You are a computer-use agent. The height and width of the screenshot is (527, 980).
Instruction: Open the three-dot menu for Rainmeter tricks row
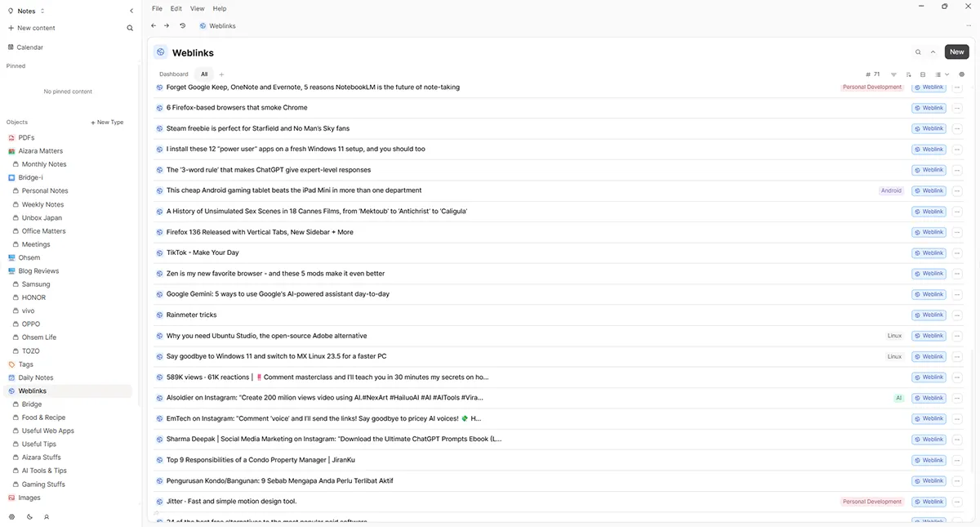(957, 315)
